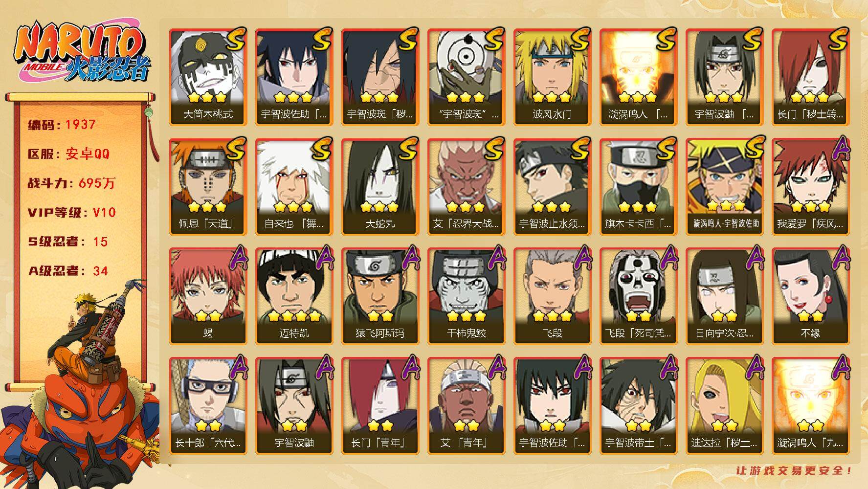Choose the 迈特凯 ninja card
The image size is (868, 489).
(294, 296)
